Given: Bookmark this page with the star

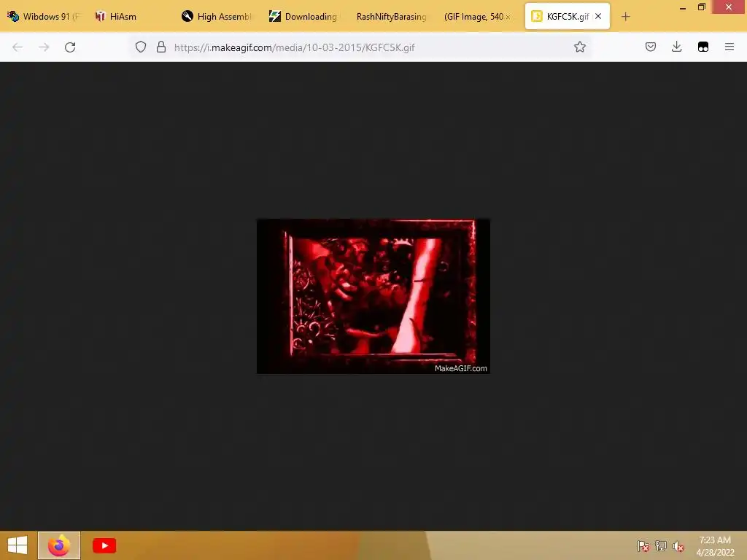Looking at the screenshot, I should [580, 47].
